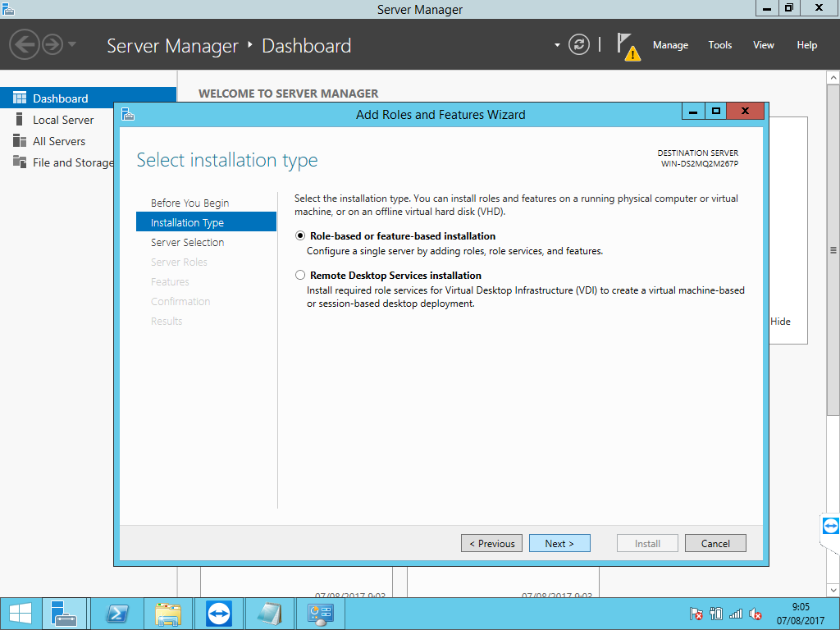Open the dropdown arrow beside the refresh icon
Screen dimensions: 840x630
point(557,45)
